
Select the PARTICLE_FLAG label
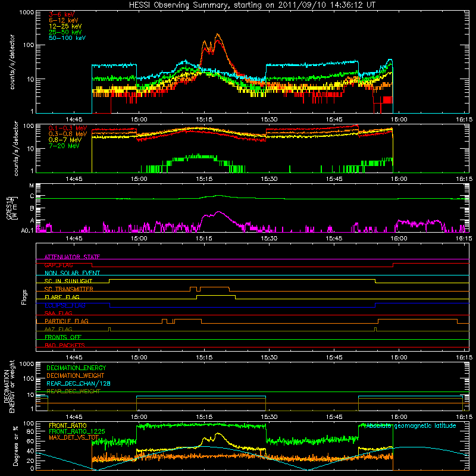(67, 321)
